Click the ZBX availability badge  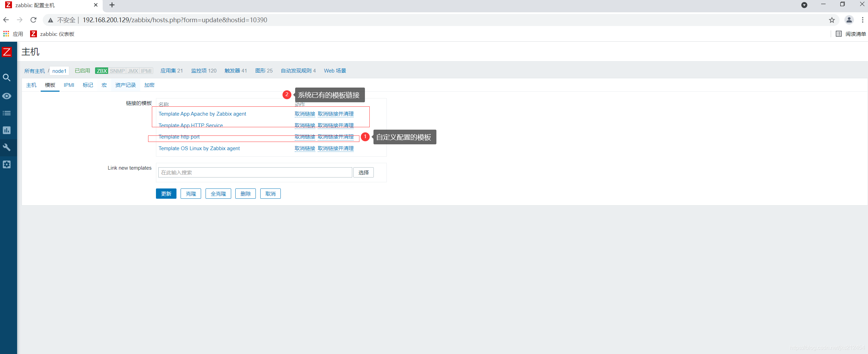pos(102,71)
